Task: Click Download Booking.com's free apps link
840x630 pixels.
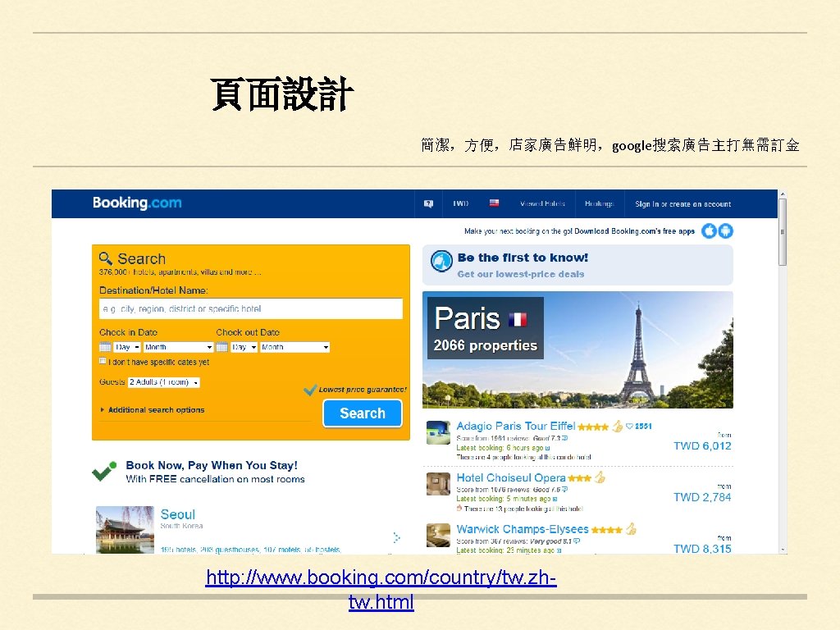Action: pyautogui.click(x=634, y=231)
